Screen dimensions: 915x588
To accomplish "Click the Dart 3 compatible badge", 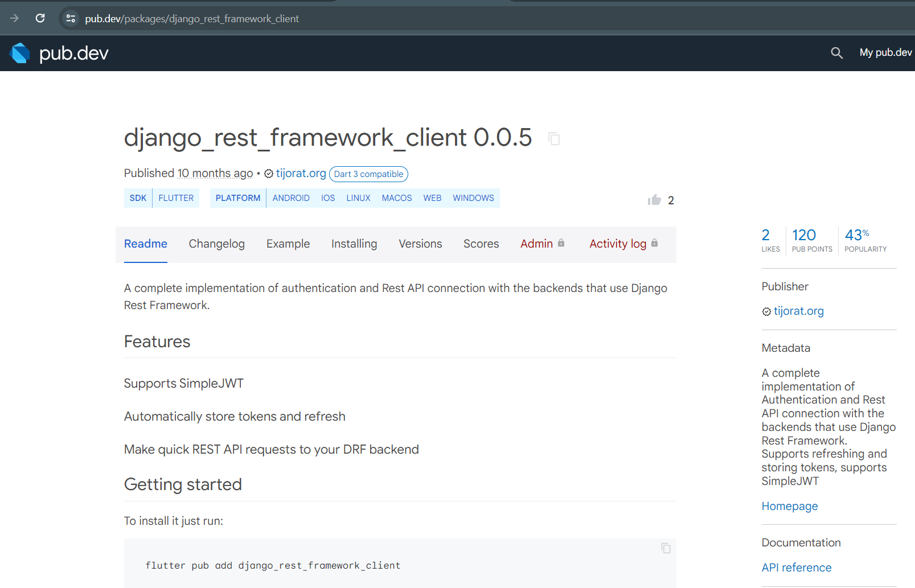I will click(x=368, y=174).
